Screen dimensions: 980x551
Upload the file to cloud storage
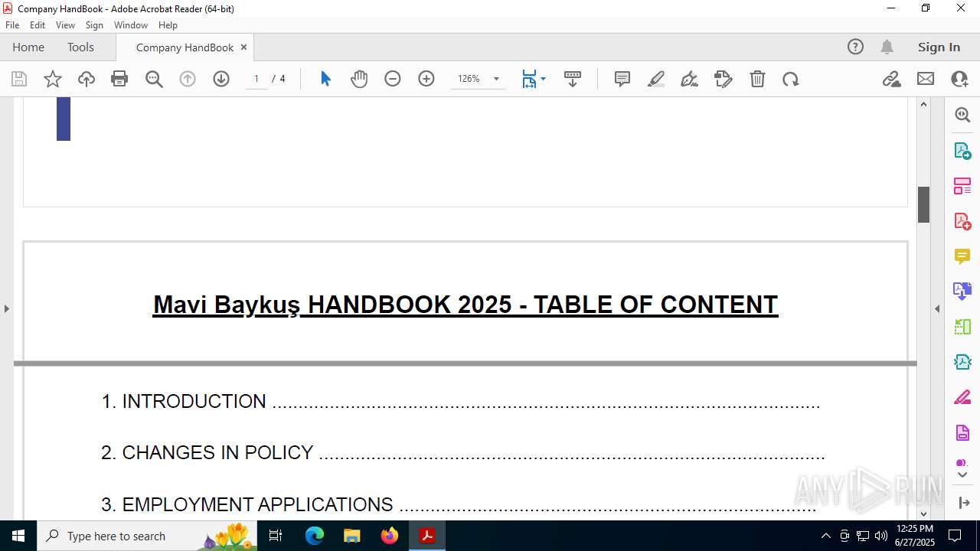[x=87, y=79]
